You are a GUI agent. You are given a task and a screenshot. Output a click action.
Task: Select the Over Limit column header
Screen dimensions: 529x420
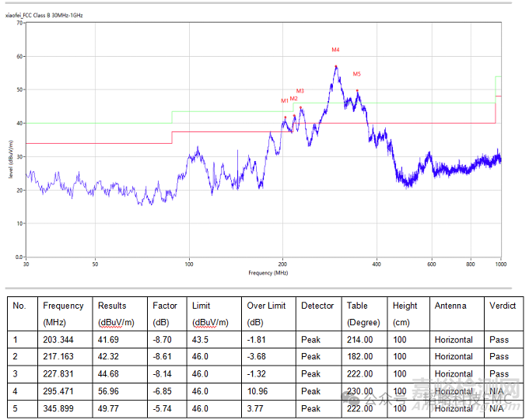(x=267, y=306)
